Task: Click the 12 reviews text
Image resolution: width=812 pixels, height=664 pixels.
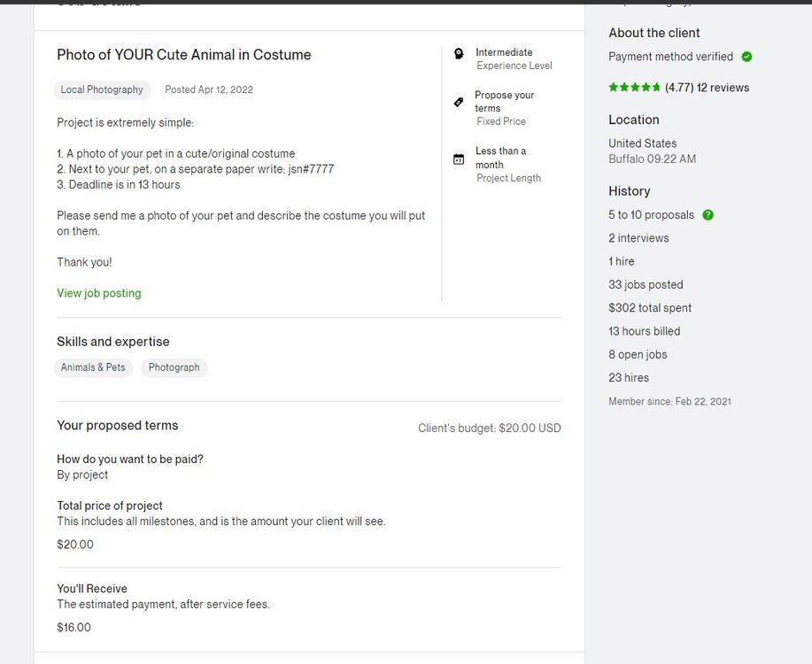Action: [x=723, y=88]
